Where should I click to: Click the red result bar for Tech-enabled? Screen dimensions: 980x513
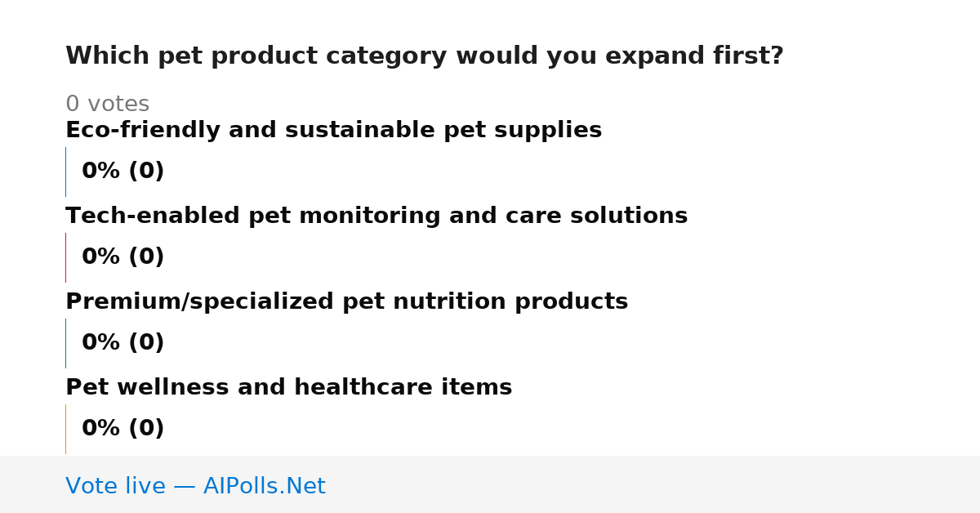click(x=65, y=257)
